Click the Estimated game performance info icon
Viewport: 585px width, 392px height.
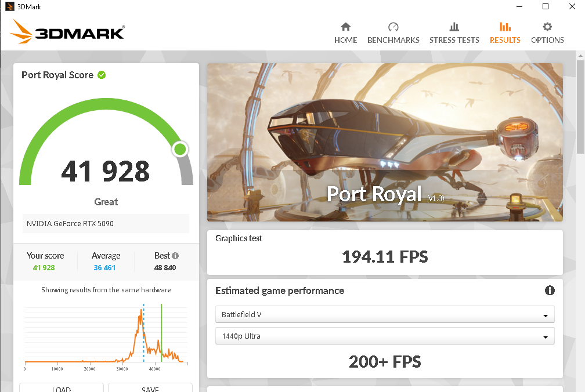(x=550, y=291)
